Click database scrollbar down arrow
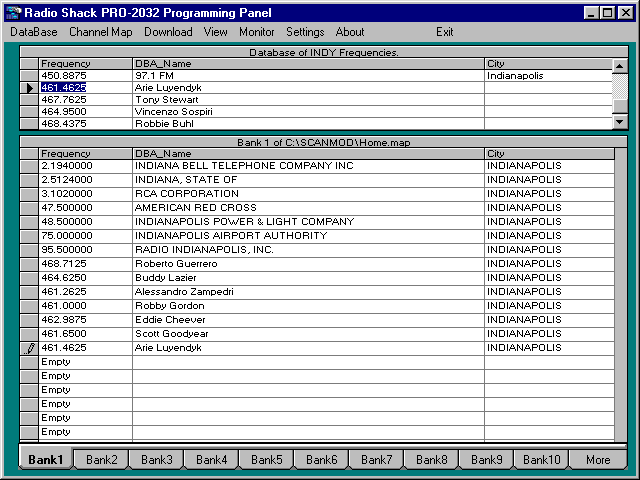Viewport: 640px width, 480px height. (620, 122)
